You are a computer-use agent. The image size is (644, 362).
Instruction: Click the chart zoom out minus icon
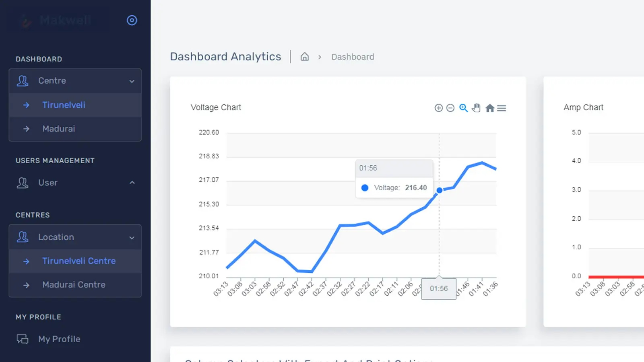pos(450,108)
